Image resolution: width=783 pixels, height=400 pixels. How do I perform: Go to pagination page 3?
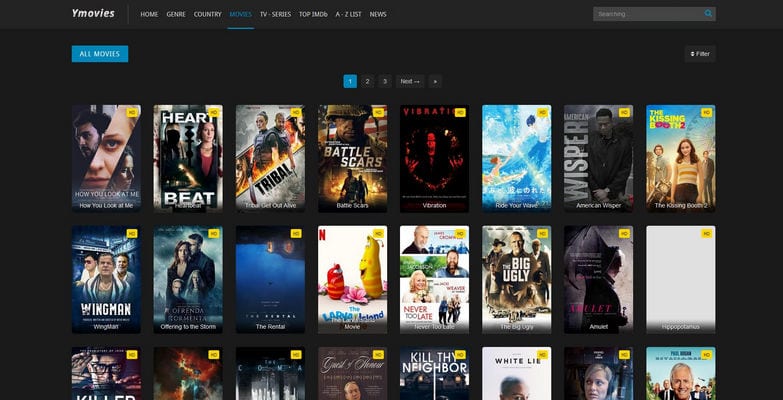(385, 81)
